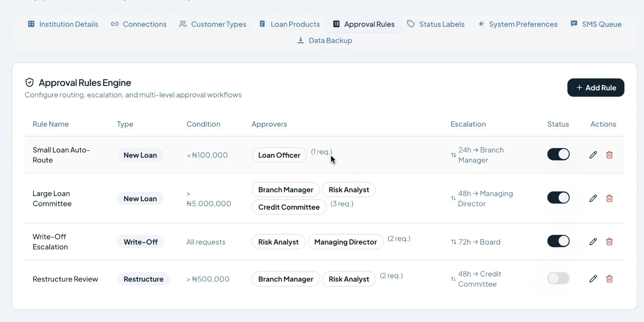Screen dimensions: 644x322
Task: Click the 'Large Loan Committee' rule name
Action: pyautogui.click(x=52, y=199)
